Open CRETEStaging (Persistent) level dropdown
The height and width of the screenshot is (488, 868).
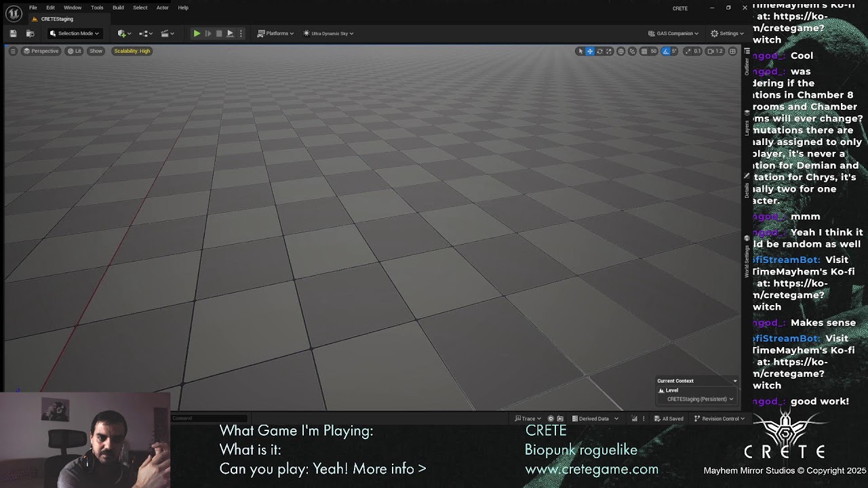point(700,399)
